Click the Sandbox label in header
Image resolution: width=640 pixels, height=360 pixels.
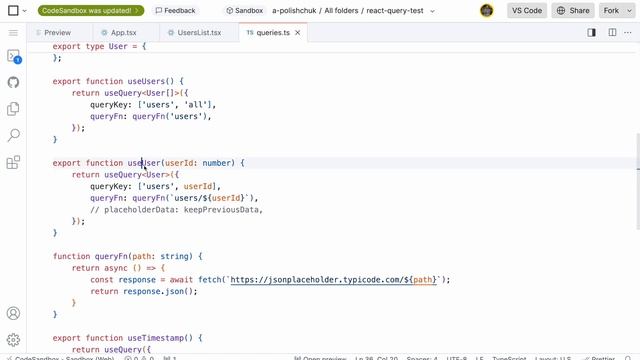(244, 11)
